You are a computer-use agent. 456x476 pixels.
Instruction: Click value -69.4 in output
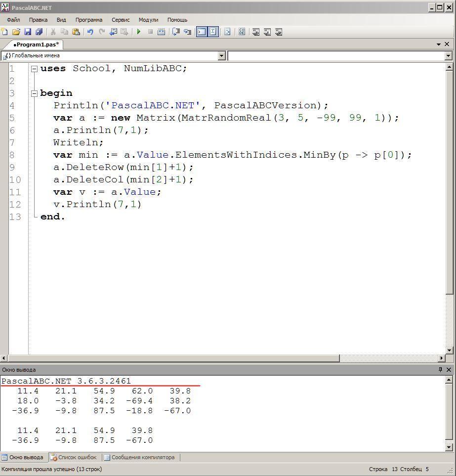coord(139,401)
